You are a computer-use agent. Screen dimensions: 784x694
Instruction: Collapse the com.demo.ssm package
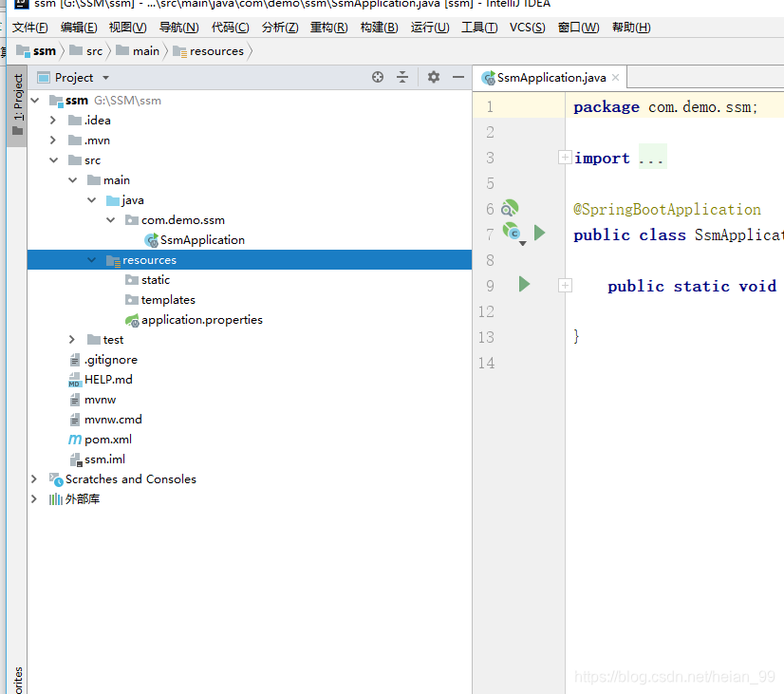(110, 220)
